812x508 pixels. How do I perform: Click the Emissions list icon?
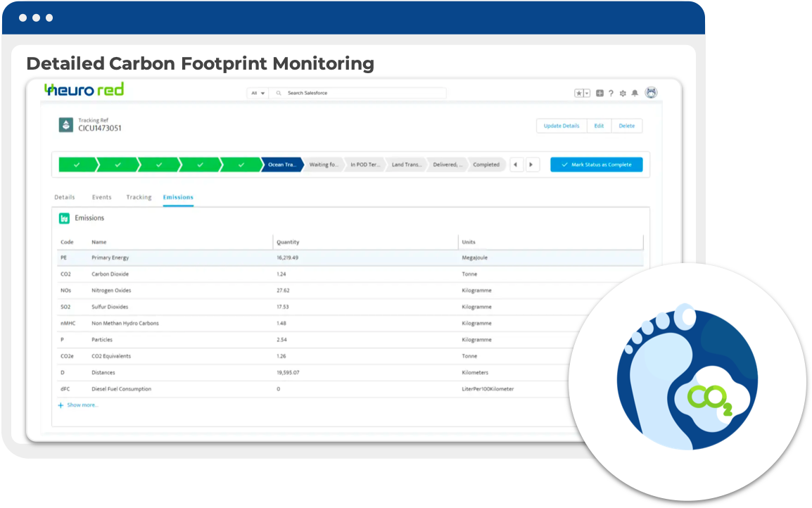coord(64,219)
